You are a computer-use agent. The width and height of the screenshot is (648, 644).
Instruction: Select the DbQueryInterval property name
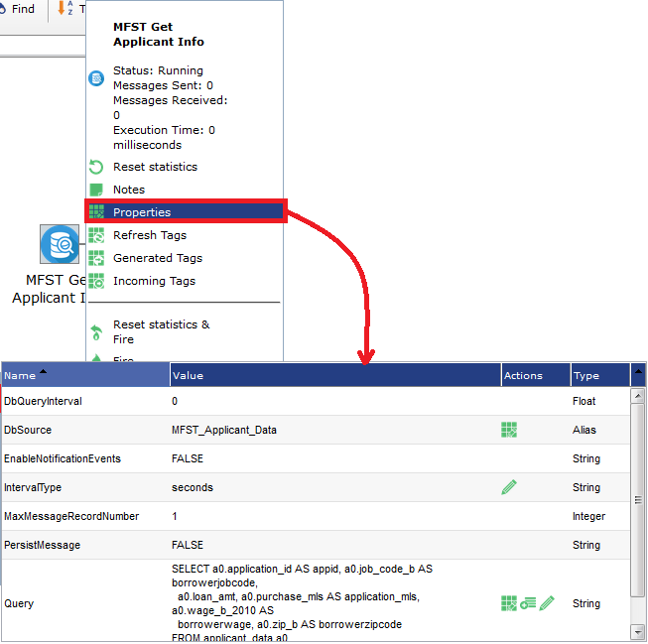click(x=43, y=401)
